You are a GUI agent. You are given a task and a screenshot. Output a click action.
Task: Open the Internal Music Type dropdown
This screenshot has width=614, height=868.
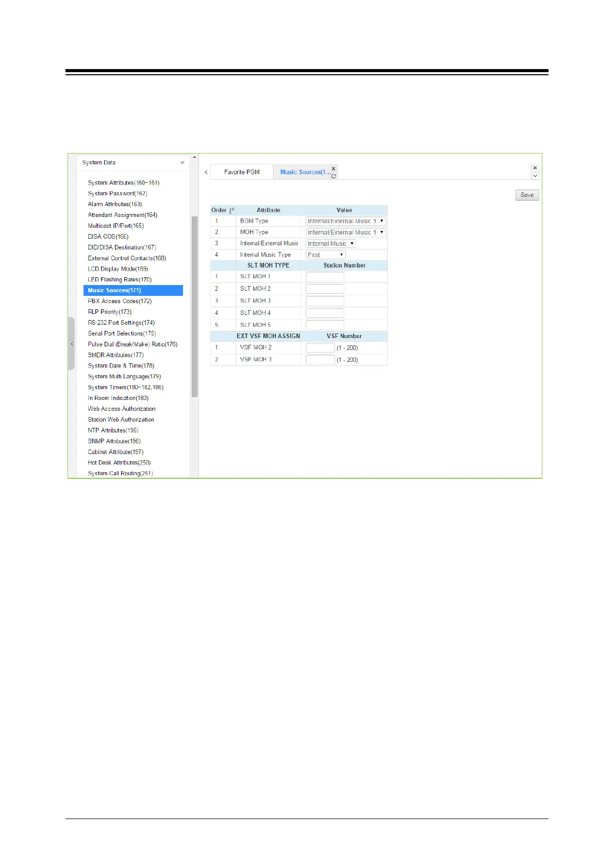click(x=325, y=255)
